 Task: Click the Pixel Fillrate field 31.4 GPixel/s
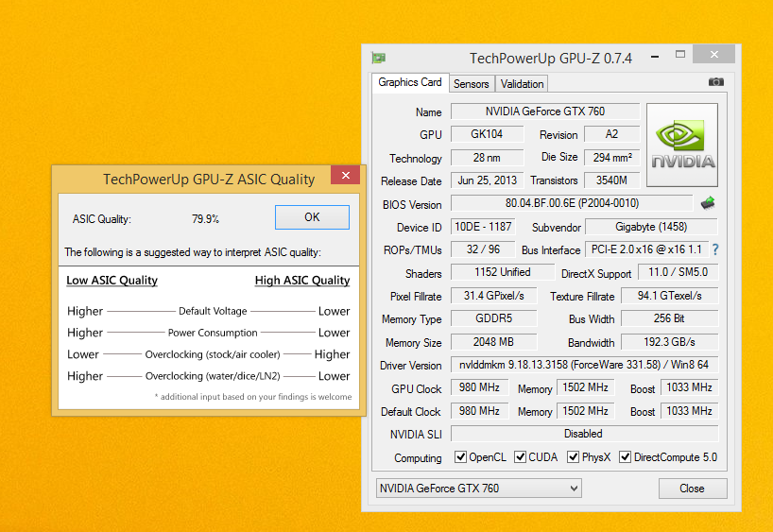pos(494,296)
